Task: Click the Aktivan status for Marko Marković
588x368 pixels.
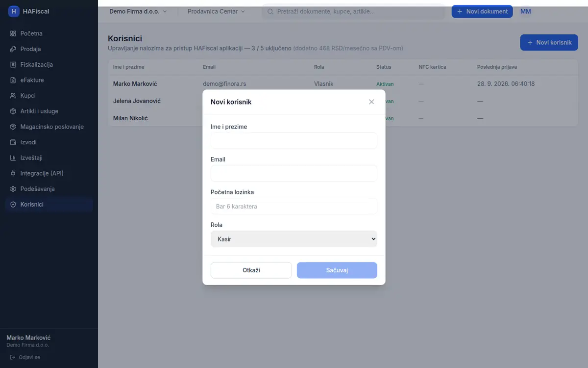Action: pos(385,84)
